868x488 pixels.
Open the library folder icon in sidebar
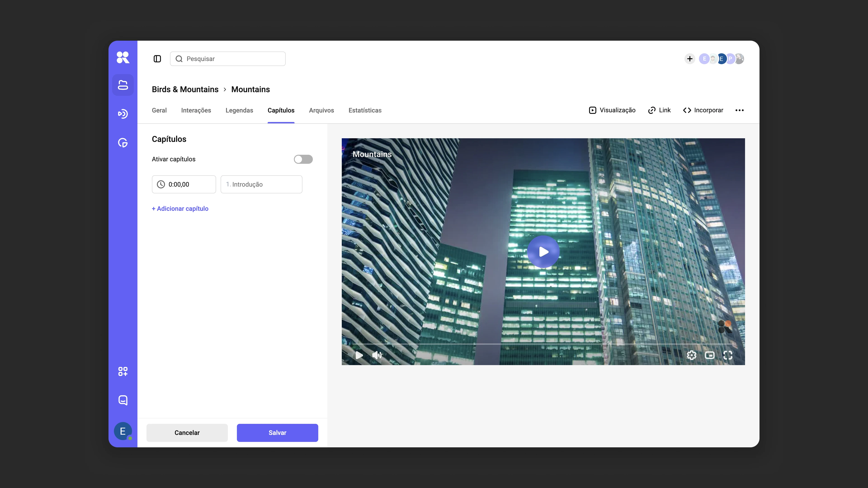123,85
